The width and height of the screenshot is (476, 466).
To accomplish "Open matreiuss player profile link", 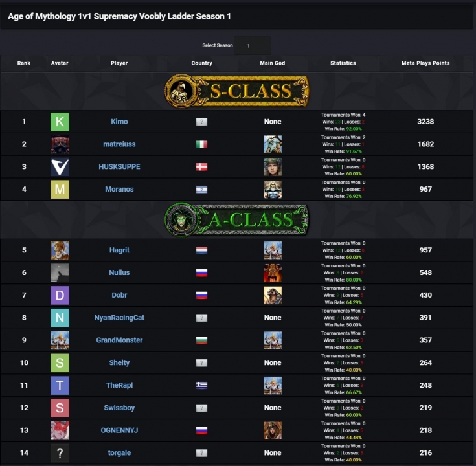I will [x=119, y=144].
